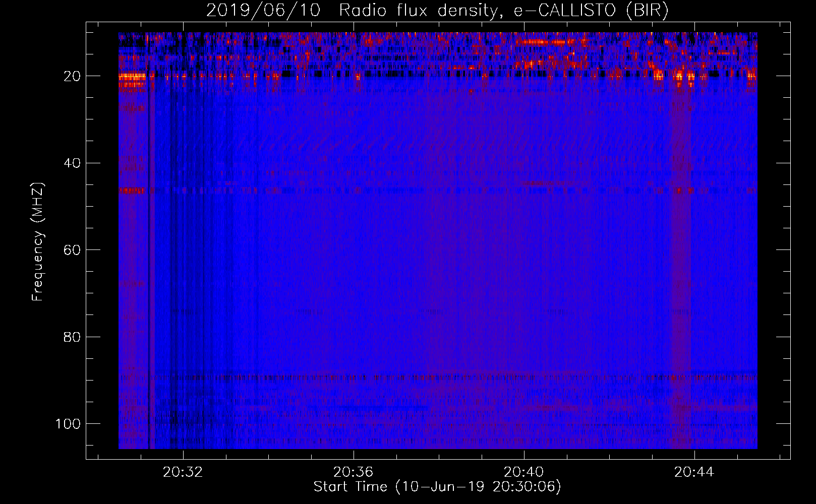
Task: Click the 60 MHz frequency tick label
Action: 72,250
